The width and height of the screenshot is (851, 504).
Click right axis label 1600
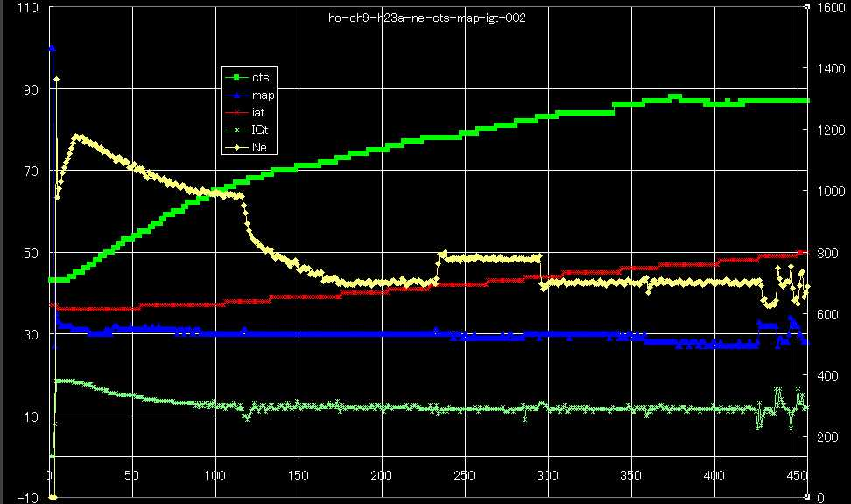tap(831, 8)
